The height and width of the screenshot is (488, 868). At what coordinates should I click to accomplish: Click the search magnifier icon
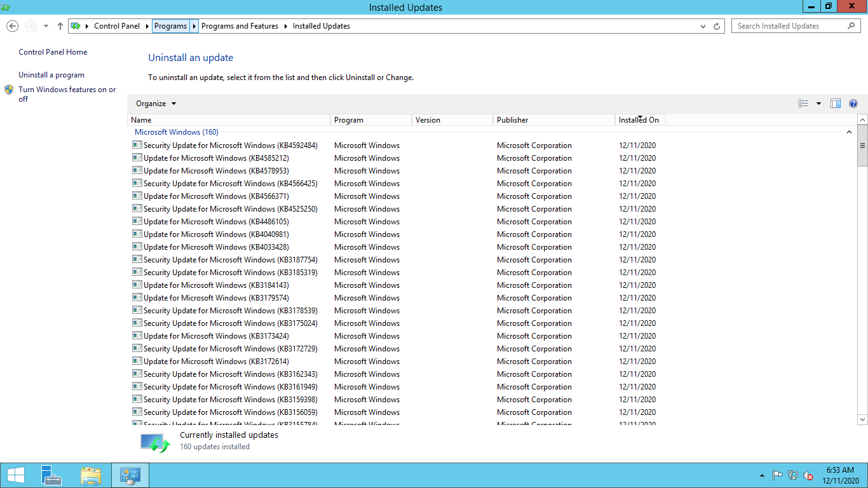pyautogui.click(x=852, y=26)
